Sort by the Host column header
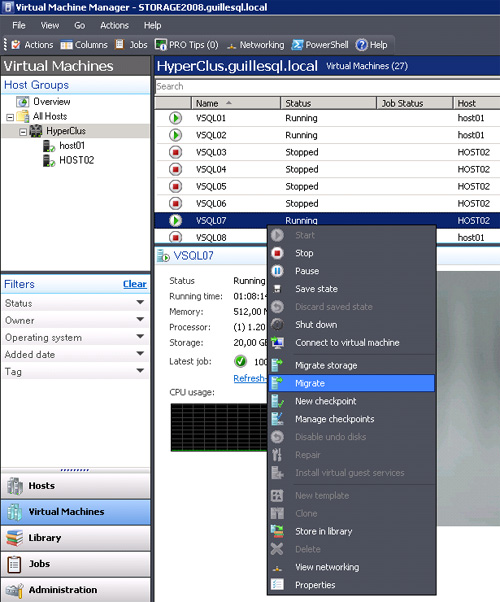This screenshot has height=602, width=500. pos(476,103)
